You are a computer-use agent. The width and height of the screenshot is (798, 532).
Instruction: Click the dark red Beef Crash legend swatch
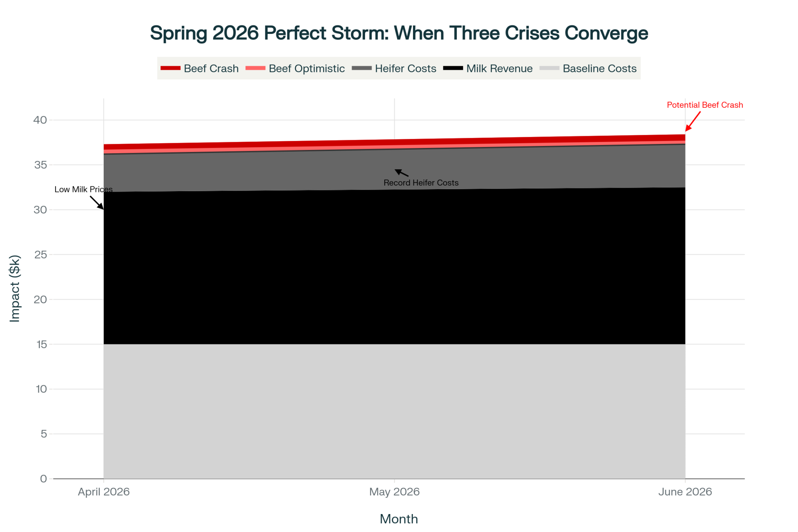pyautogui.click(x=170, y=68)
